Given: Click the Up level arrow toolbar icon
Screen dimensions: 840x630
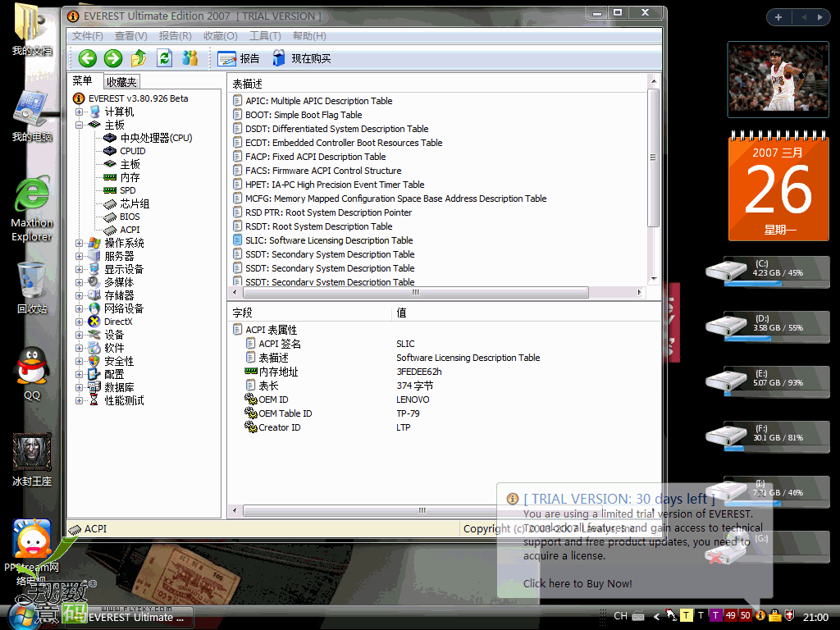Looking at the screenshot, I should tap(138, 58).
